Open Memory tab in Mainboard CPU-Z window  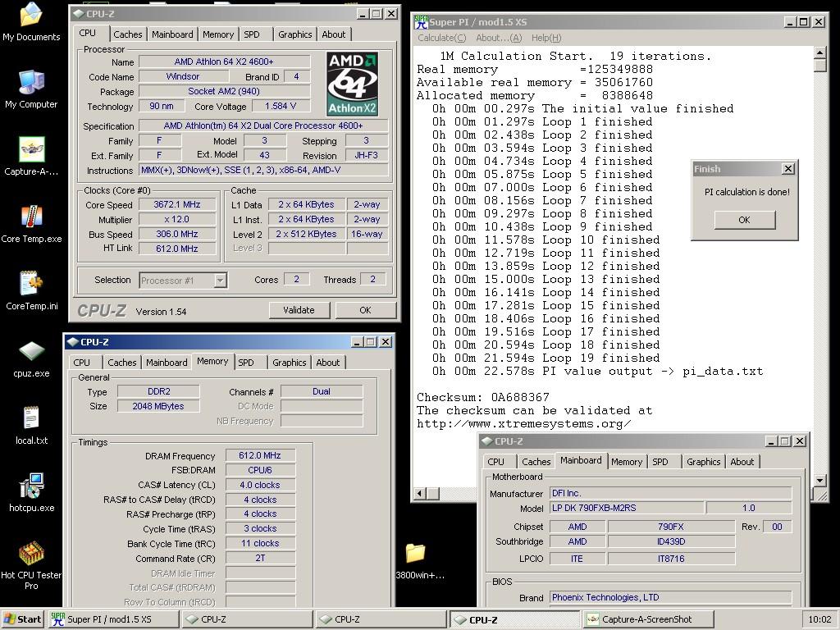[x=626, y=462]
